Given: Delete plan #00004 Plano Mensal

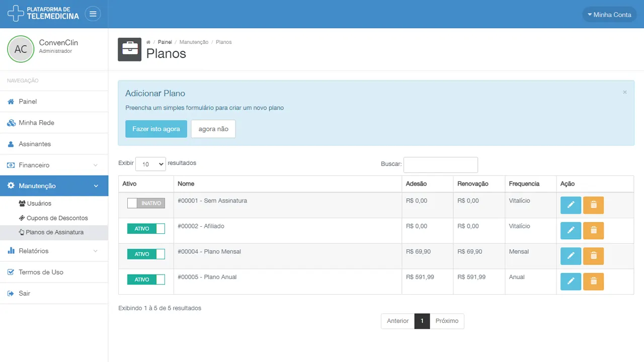Looking at the screenshot, I should 593,256.
